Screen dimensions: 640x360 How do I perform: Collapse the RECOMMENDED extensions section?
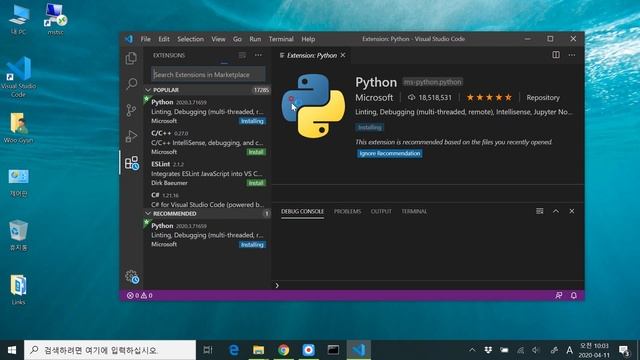tap(207, 213)
